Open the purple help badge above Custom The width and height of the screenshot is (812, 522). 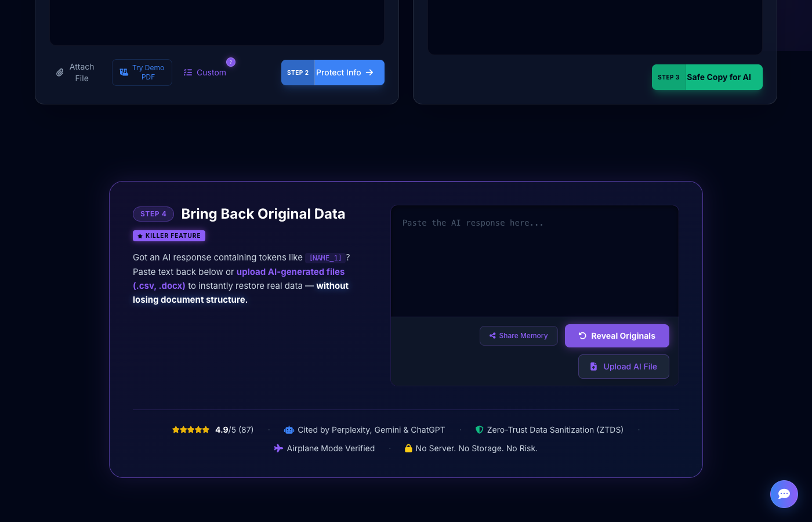coord(231,62)
